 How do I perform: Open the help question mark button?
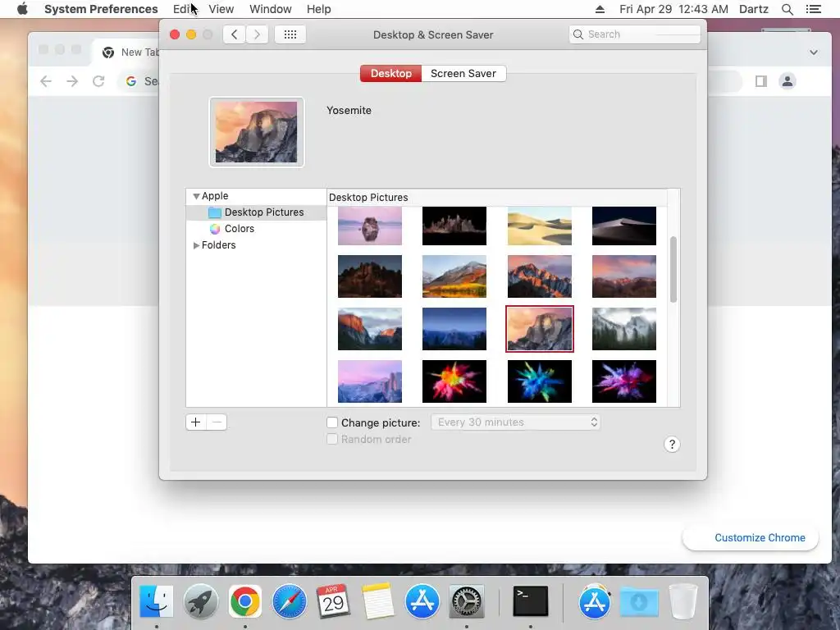click(672, 444)
